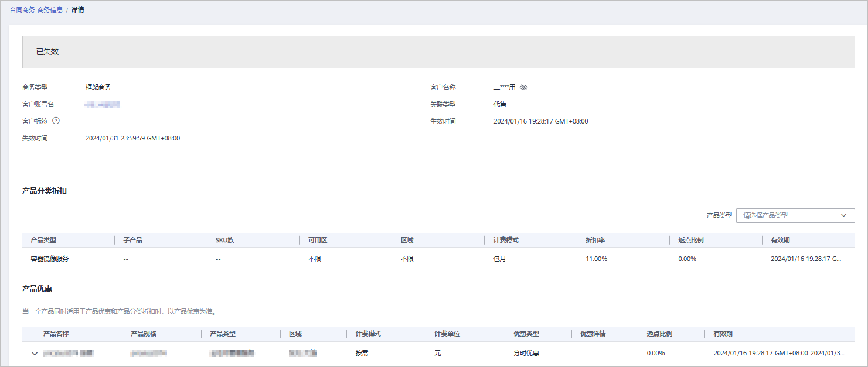Select the 产品规格 column header
The height and width of the screenshot is (367, 868).
click(x=143, y=334)
